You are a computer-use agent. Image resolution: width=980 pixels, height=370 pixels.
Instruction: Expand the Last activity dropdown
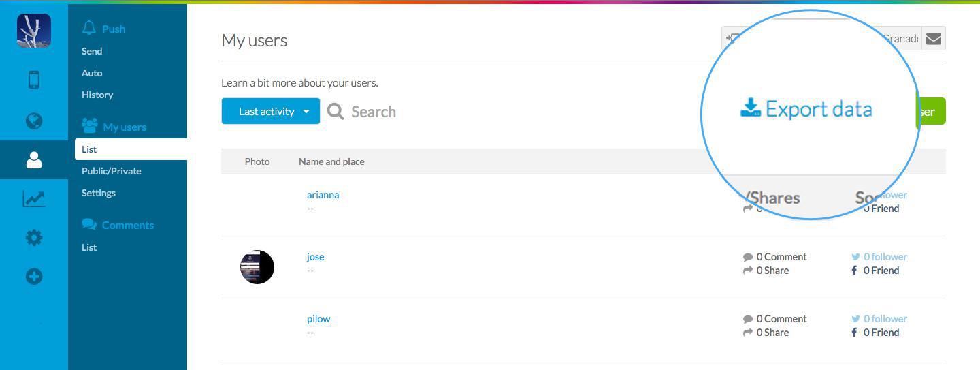[x=270, y=112]
